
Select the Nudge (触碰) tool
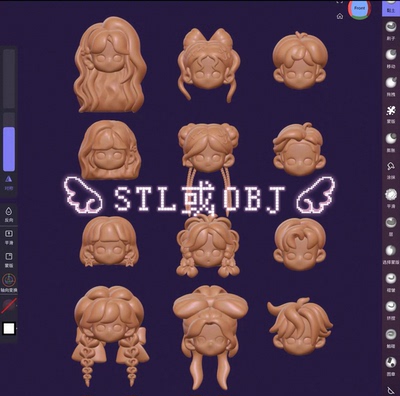(391, 338)
